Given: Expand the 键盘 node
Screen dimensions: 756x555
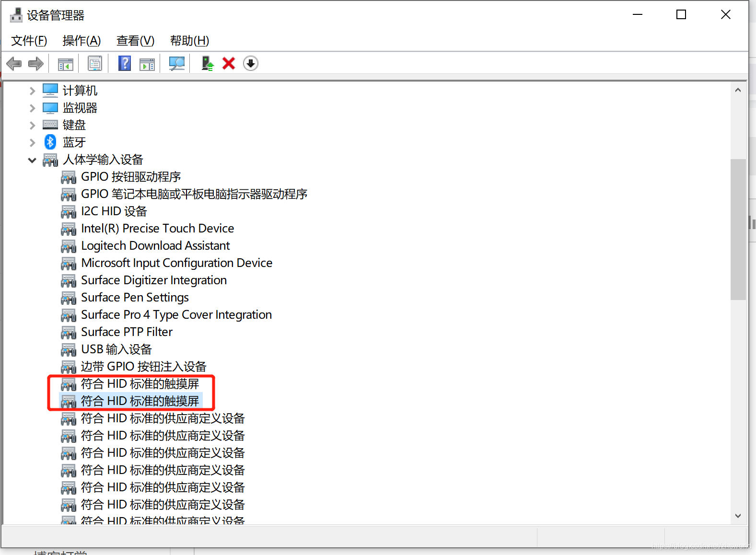Looking at the screenshot, I should point(32,125).
